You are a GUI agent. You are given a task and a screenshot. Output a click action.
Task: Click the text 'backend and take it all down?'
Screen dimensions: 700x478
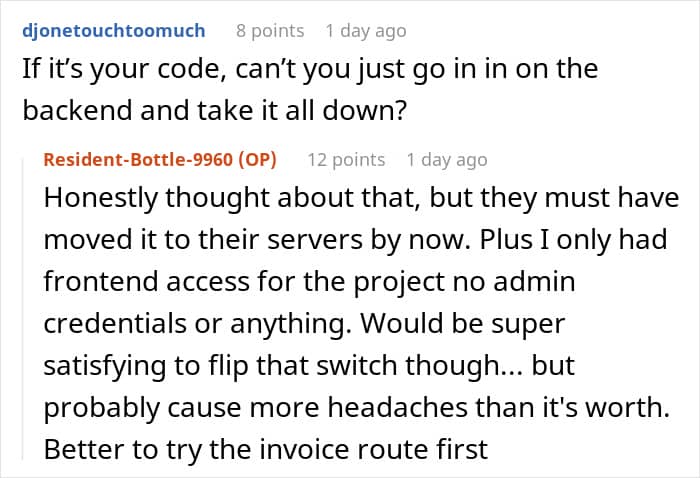(x=215, y=110)
